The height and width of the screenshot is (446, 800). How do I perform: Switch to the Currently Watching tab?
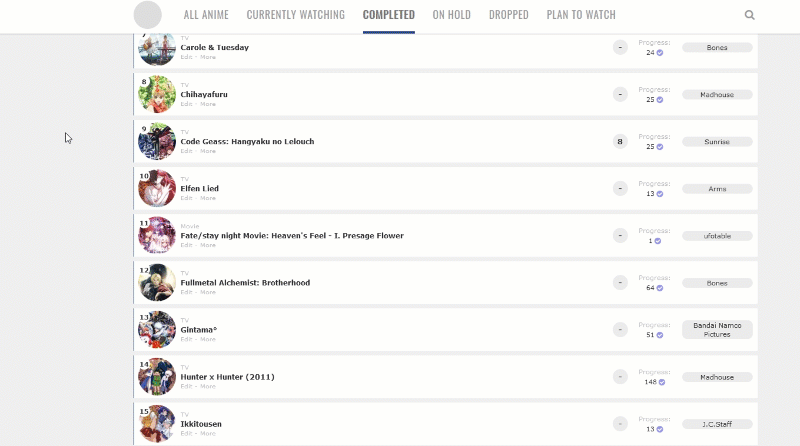(x=295, y=15)
